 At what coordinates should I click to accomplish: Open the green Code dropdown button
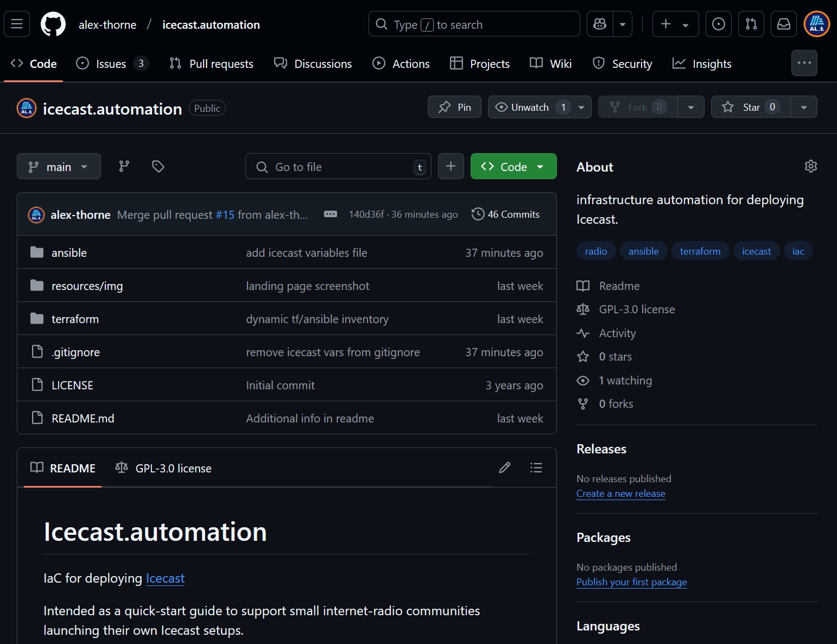coord(513,166)
